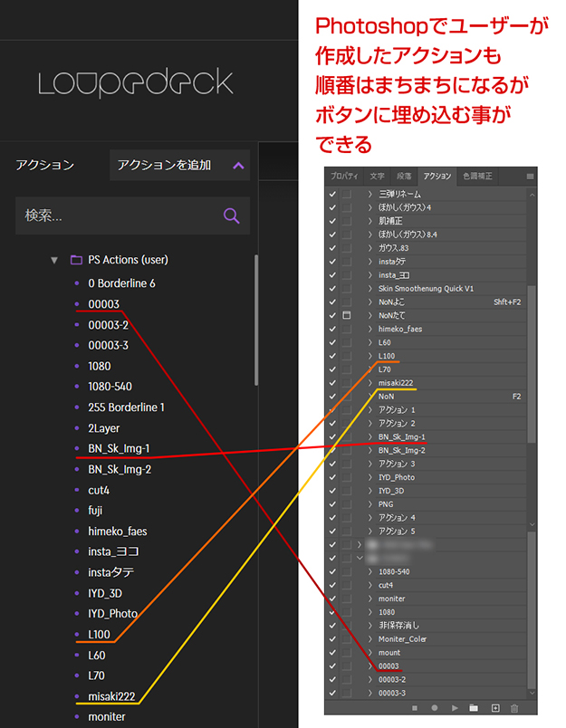Select the アクション panel tab
Viewport: 566px width, 728px height.
pyautogui.click(x=436, y=176)
